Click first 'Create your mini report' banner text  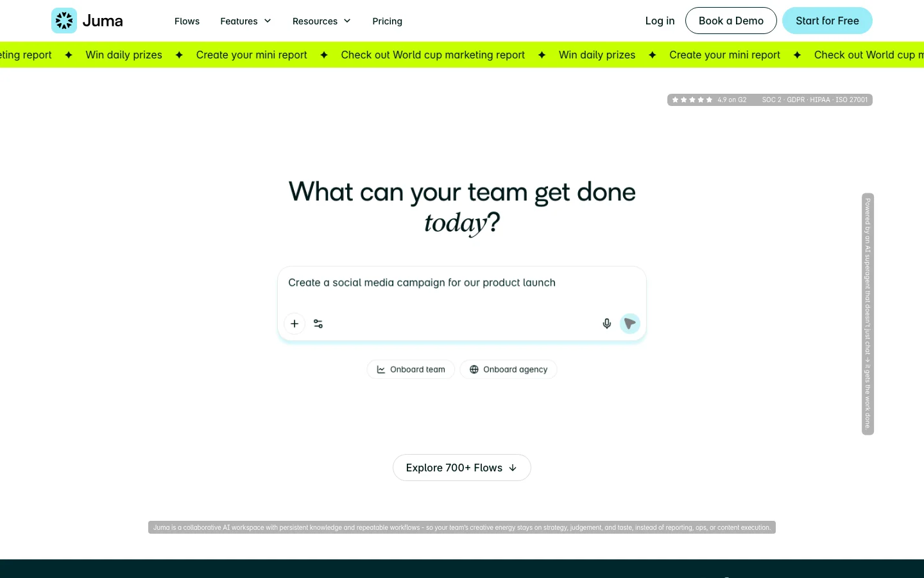coord(252,55)
